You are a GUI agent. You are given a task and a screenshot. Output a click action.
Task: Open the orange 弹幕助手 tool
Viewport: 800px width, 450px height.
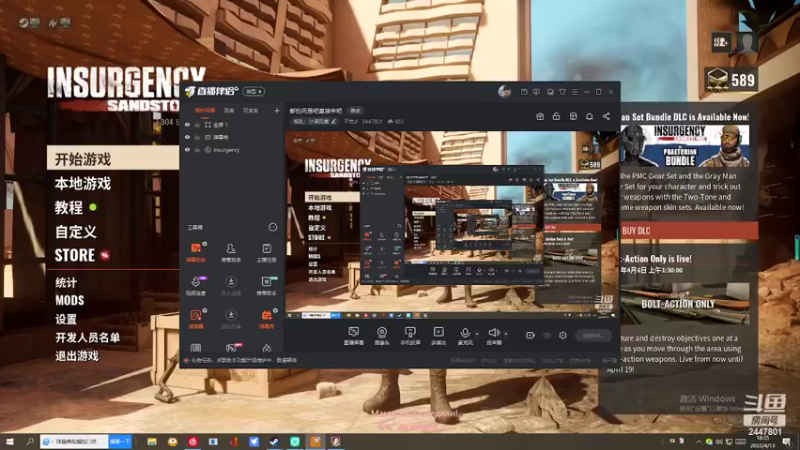pos(196,252)
